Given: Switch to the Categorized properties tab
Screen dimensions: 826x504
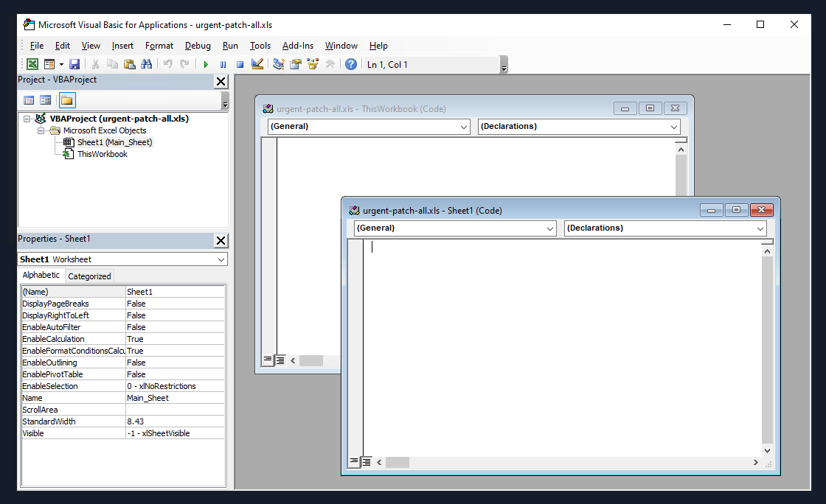Looking at the screenshot, I should tap(89, 276).
